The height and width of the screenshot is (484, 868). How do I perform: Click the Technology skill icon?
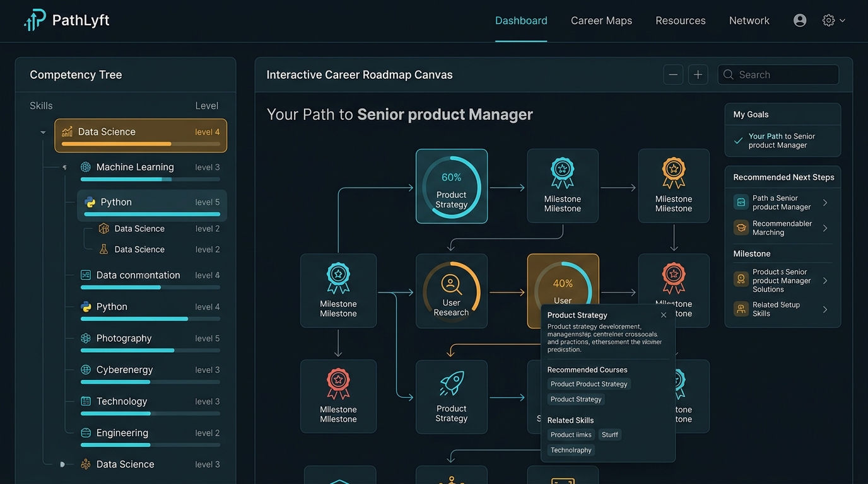[86, 401]
